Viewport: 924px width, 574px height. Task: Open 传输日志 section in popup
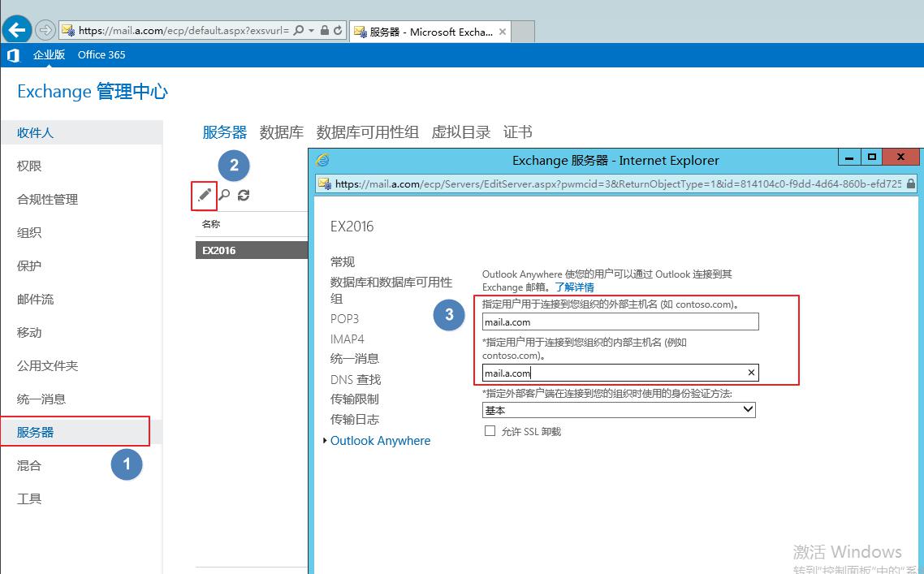354,419
